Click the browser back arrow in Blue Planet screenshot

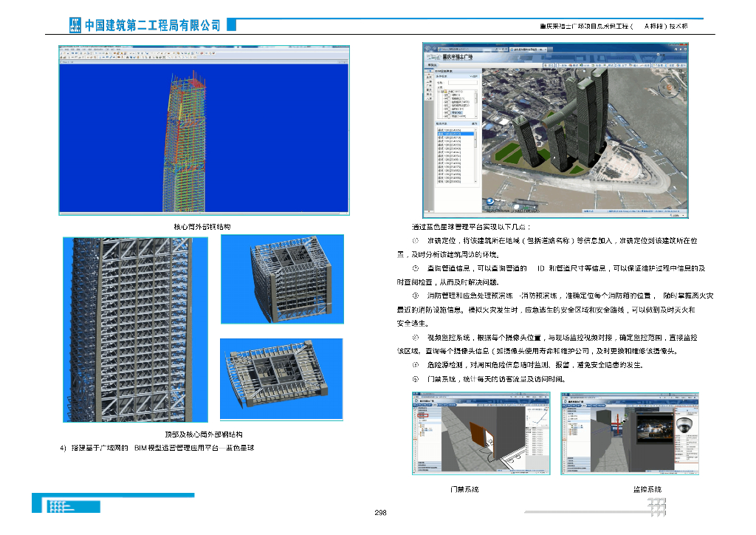point(427,49)
